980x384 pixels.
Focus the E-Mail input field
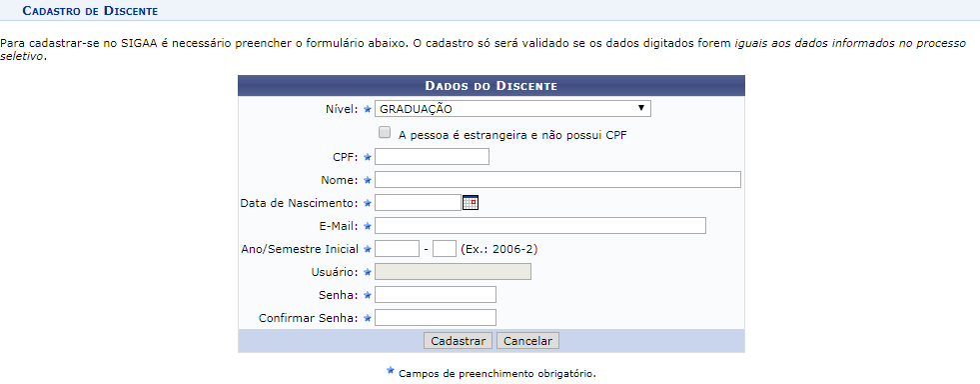[x=540, y=226]
